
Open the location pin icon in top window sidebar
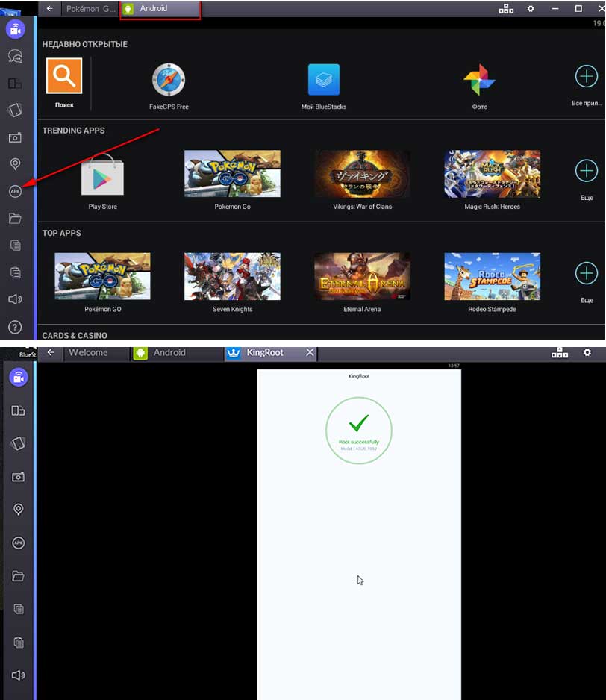coord(15,164)
